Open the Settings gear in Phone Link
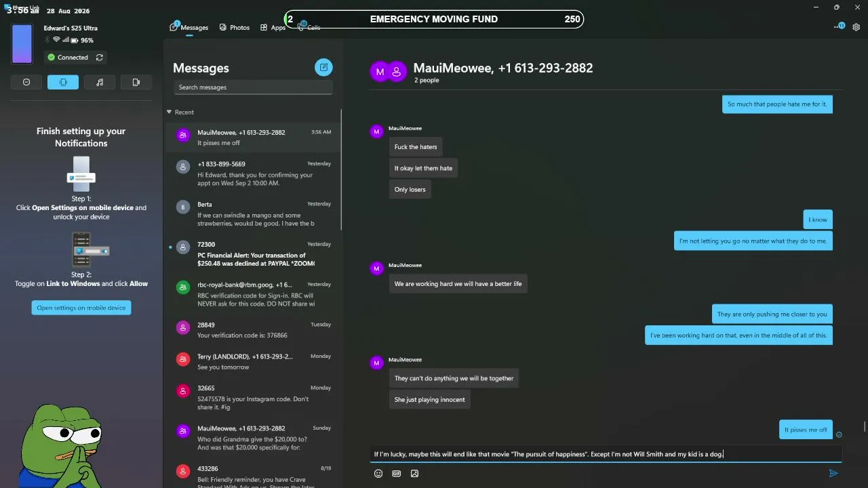The height and width of the screenshot is (488, 868). [x=856, y=27]
